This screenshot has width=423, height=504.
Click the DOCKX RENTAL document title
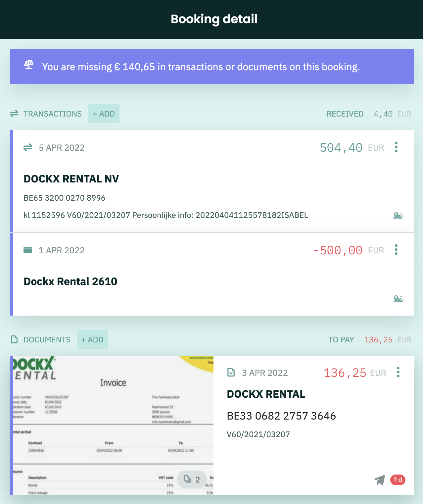pos(266,394)
